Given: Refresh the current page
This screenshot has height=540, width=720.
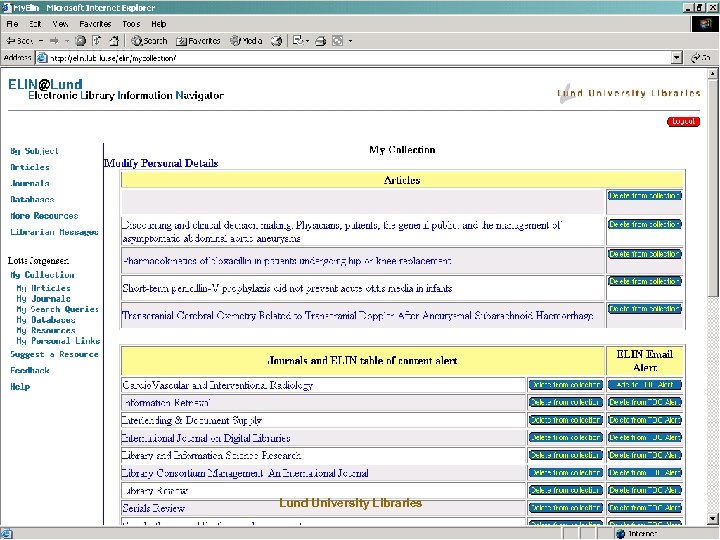Looking at the screenshot, I should click(x=97, y=41).
